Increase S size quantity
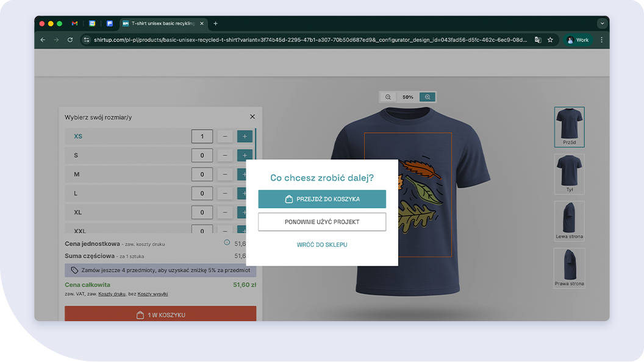The width and height of the screenshot is (644, 362). pos(245,155)
